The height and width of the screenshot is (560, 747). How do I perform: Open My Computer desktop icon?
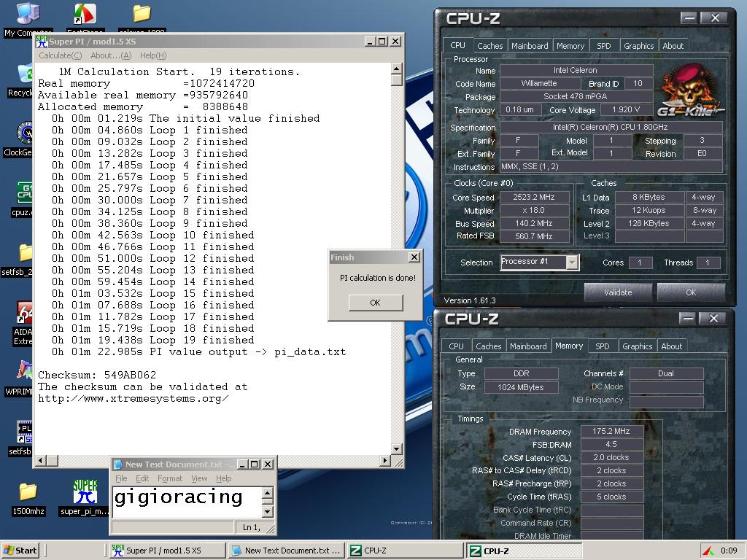click(27, 15)
